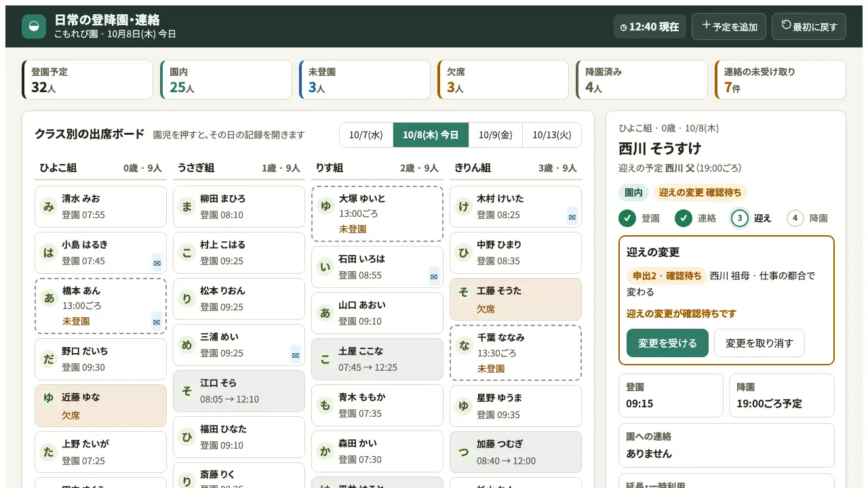Open the 10/13(火) date tab

[552, 135]
